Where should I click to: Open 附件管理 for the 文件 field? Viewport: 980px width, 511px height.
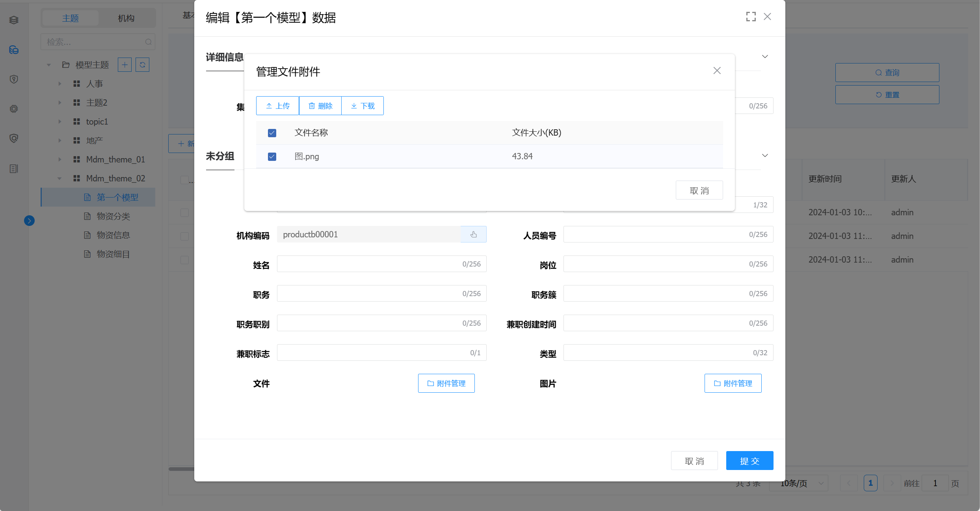pyautogui.click(x=446, y=383)
